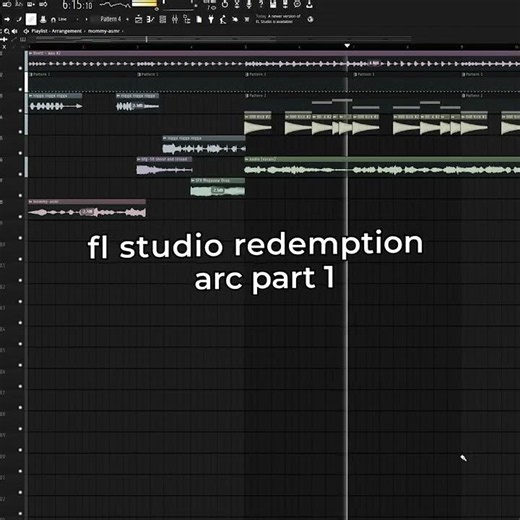This screenshot has height=520, width=520.
Task: Open the clip menu of SFX Response clip
Action: 193,181
